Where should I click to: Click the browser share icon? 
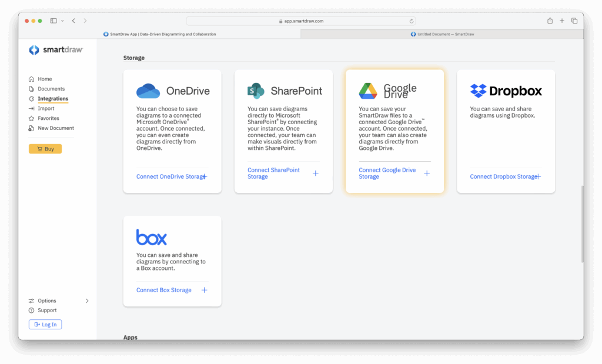click(x=550, y=21)
